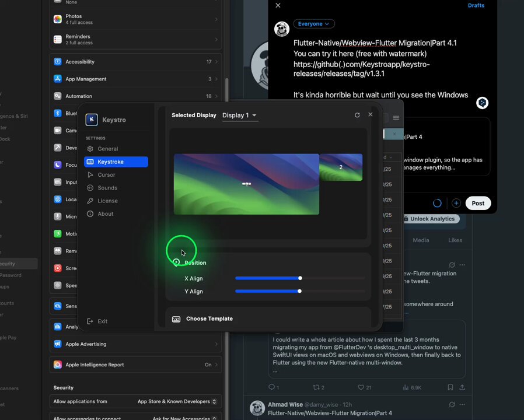The width and height of the screenshot is (524, 420).
Task: Open Drafts in the compose window
Action: coord(476,6)
